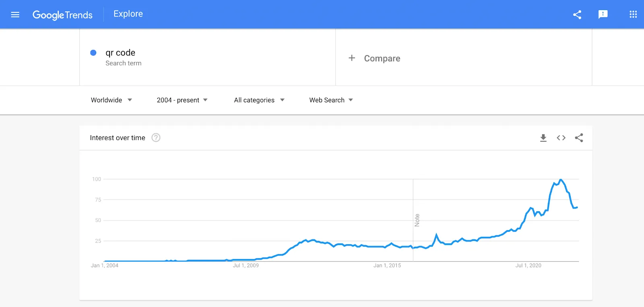Click the share icon in the header

tap(577, 15)
